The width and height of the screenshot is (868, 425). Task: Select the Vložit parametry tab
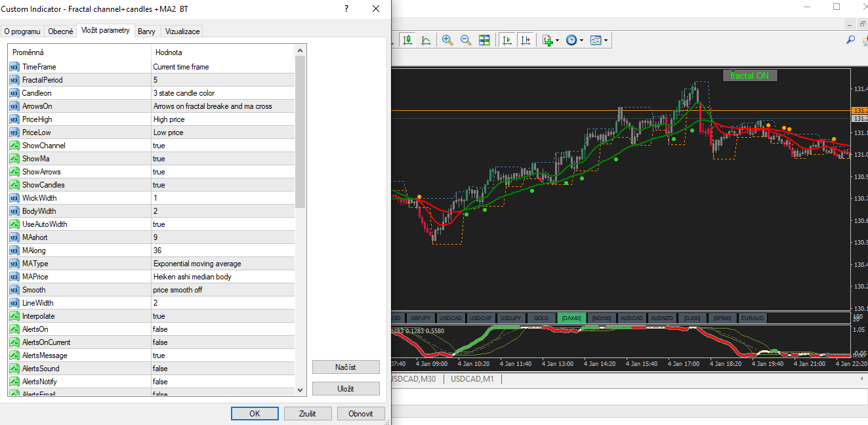[106, 30]
